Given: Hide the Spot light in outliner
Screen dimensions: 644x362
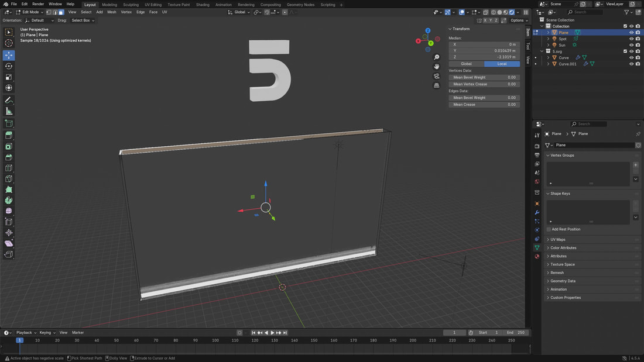Looking at the screenshot, I should (631, 39).
